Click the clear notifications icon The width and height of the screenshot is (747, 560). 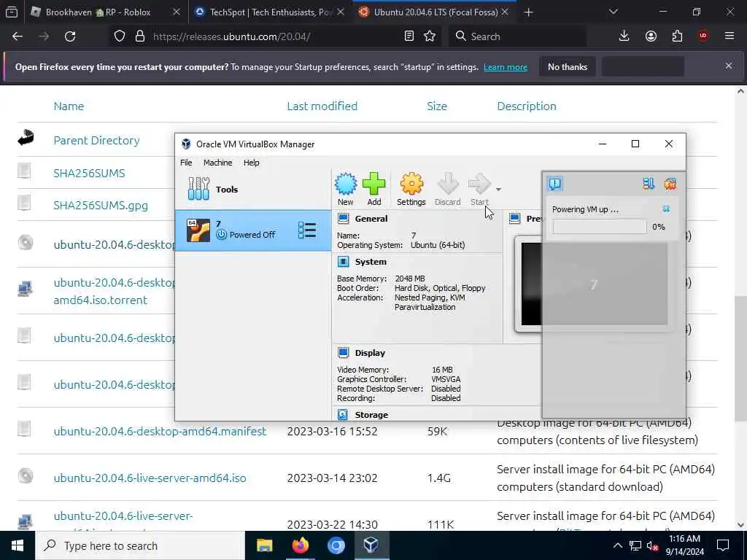670,184
